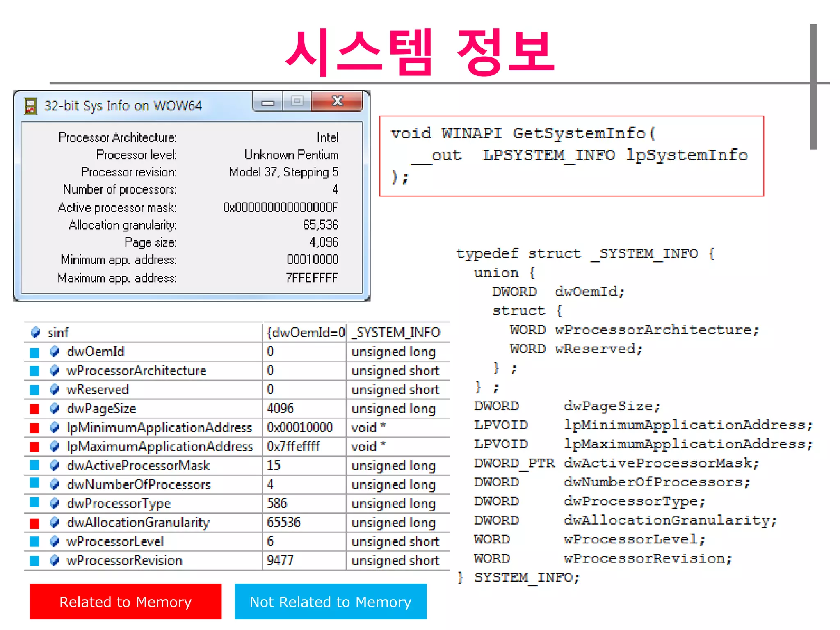Click the dwActiveProcessorMask field icon

point(54,466)
